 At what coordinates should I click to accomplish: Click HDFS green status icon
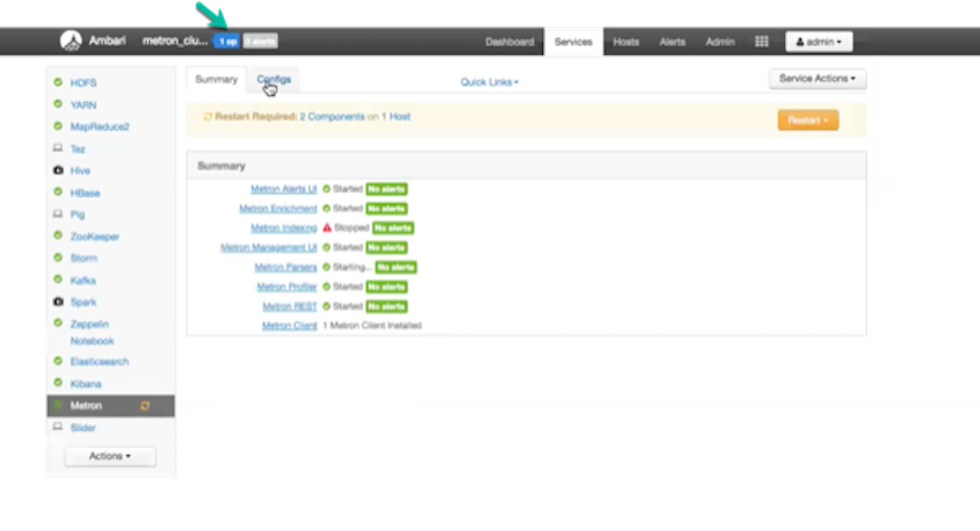coord(58,82)
